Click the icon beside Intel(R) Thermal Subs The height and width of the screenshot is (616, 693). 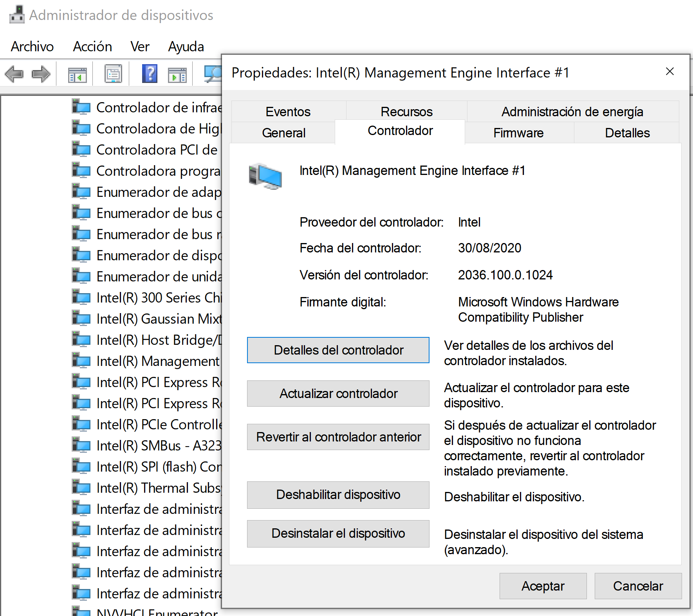tap(81, 487)
